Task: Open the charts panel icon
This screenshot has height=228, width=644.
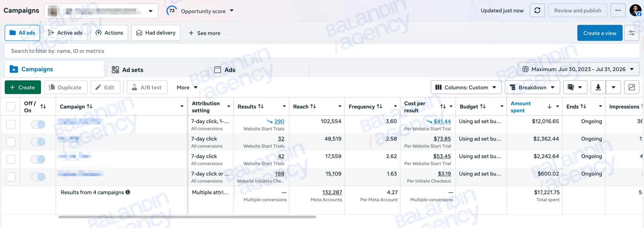Action: pos(632,87)
